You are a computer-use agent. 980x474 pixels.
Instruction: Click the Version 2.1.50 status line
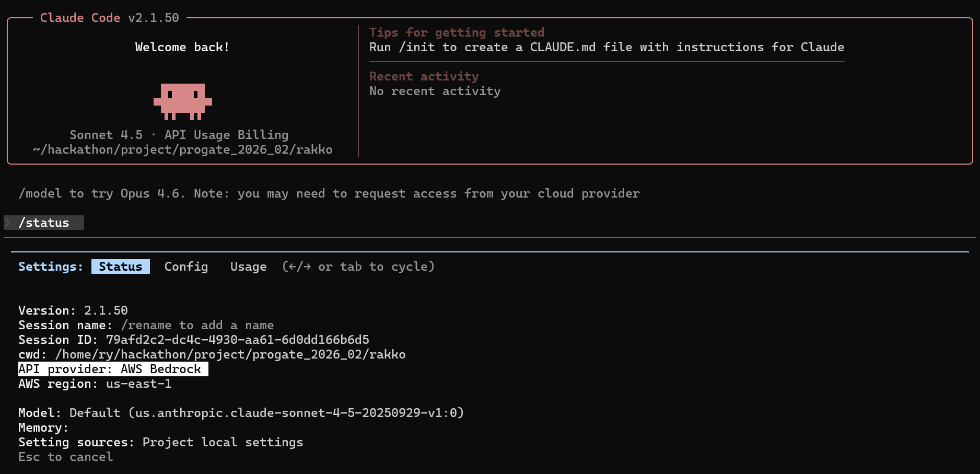[x=73, y=310]
